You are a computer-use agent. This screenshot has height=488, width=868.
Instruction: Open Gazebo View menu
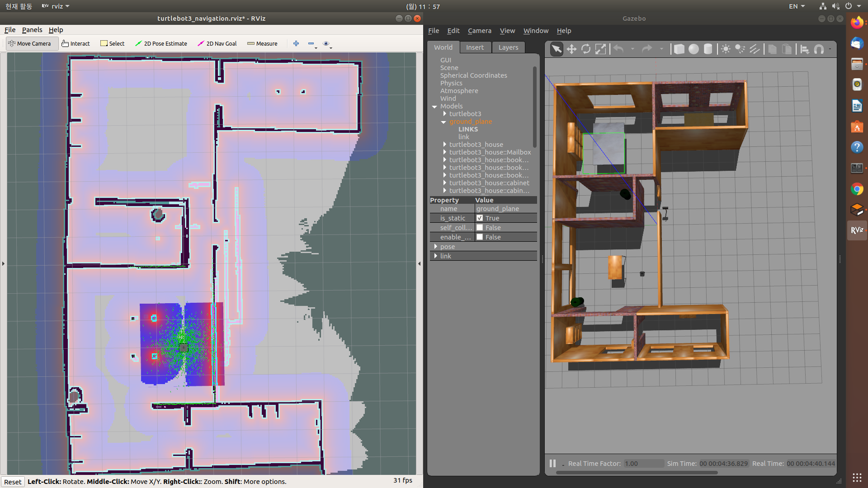pos(507,31)
